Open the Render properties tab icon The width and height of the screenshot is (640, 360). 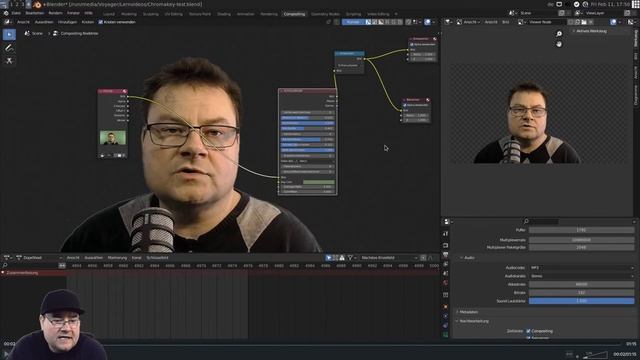click(x=445, y=245)
